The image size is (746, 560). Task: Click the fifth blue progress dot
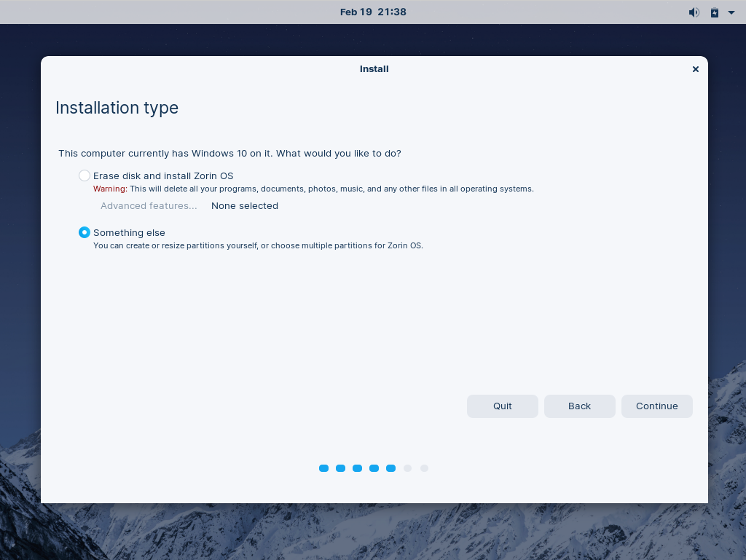coord(390,468)
